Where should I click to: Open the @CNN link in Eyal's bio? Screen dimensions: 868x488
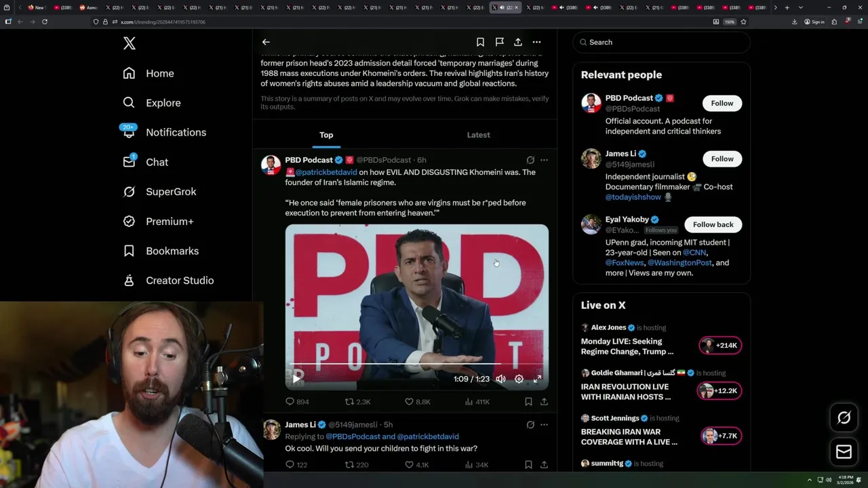[694, 253]
